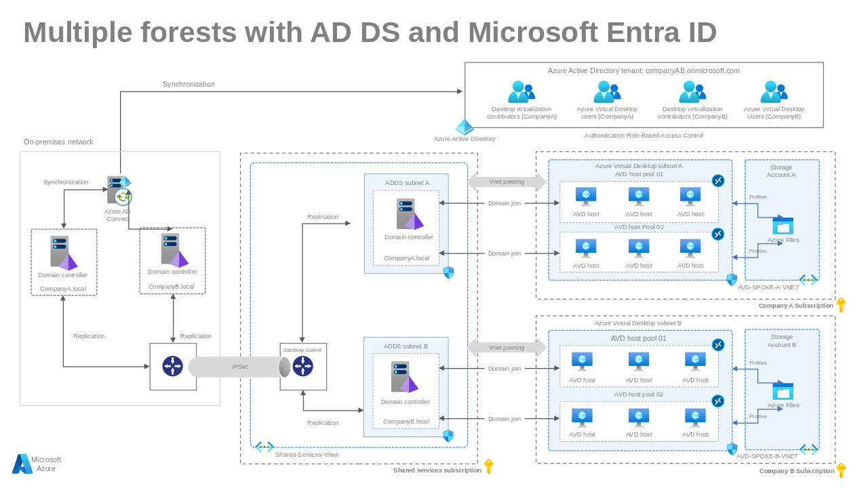Click the shield icon on Azure Virtual Desktop subnet A
Image resolution: width=868 pixels, height=488 pixels.
click(x=732, y=279)
